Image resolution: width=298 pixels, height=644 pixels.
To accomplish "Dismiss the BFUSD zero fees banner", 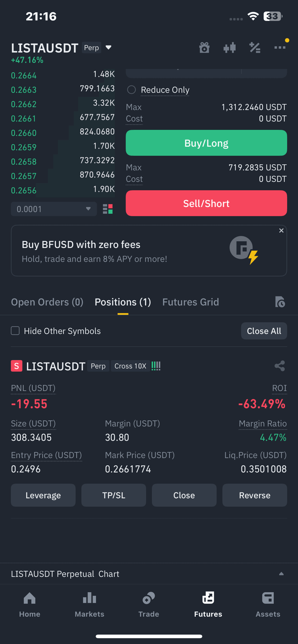I will click(281, 230).
